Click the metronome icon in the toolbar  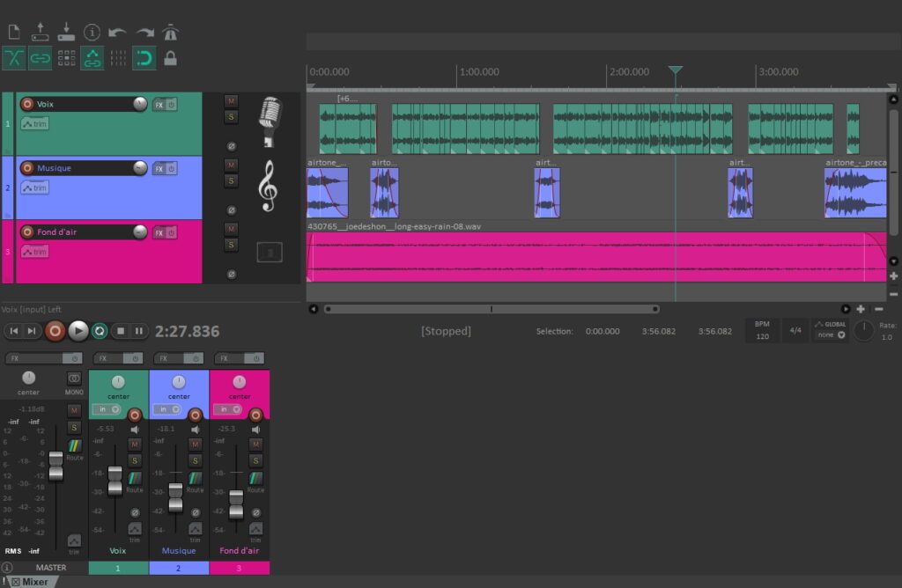coord(170,33)
